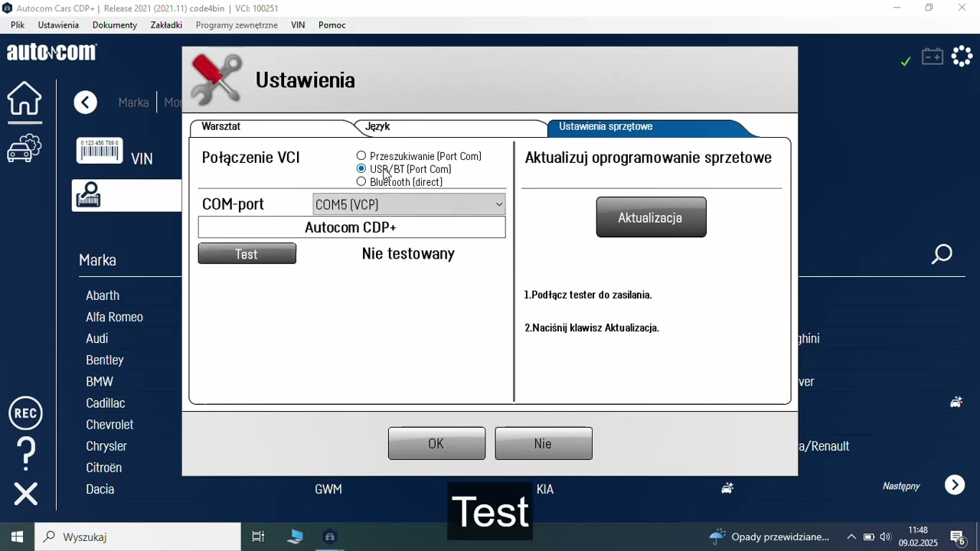Viewport: 980px width, 551px height.
Task: Switch to the Język tab
Action: point(377,126)
